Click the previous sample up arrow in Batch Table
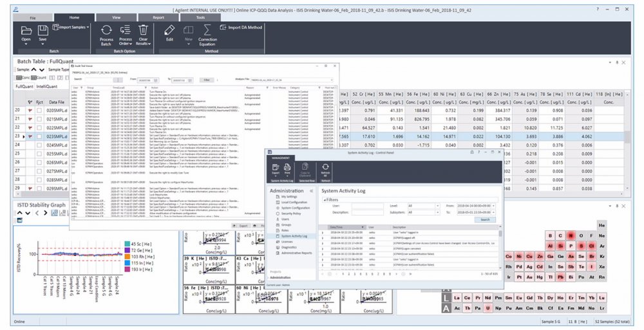The height and width of the screenshot is (330, 644). tap(34, 69)
